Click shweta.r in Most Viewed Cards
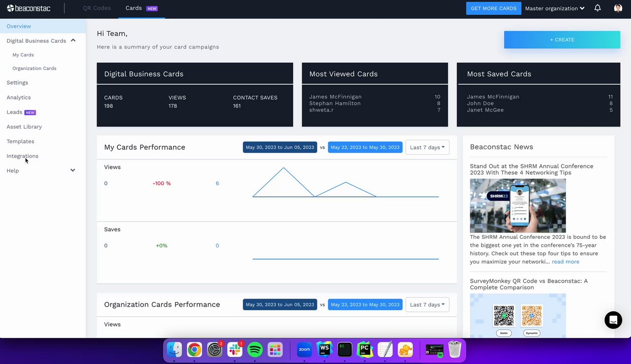The image size is (631, 364). [321, 110]
